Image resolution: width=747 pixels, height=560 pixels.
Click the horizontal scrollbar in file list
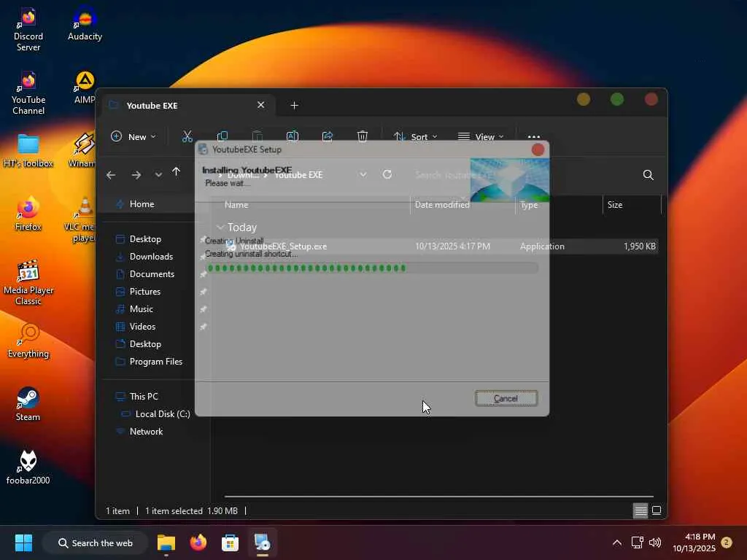click(x=438, y=496)
